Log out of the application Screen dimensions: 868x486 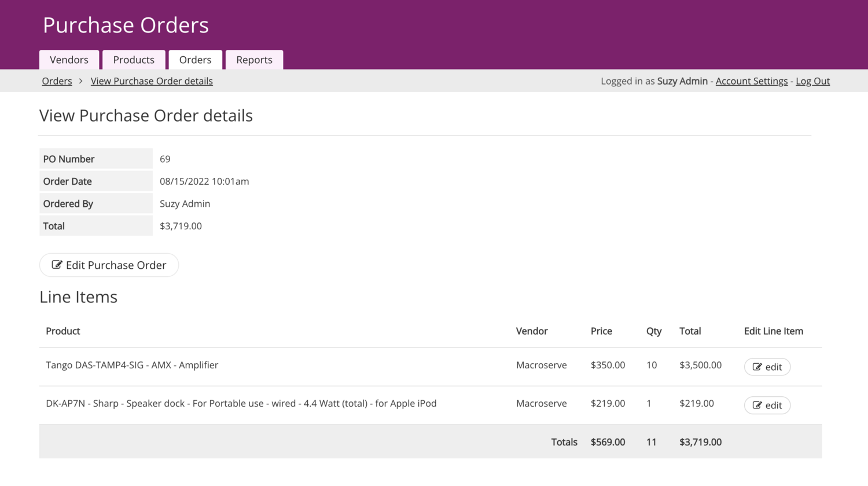point(812,81)
